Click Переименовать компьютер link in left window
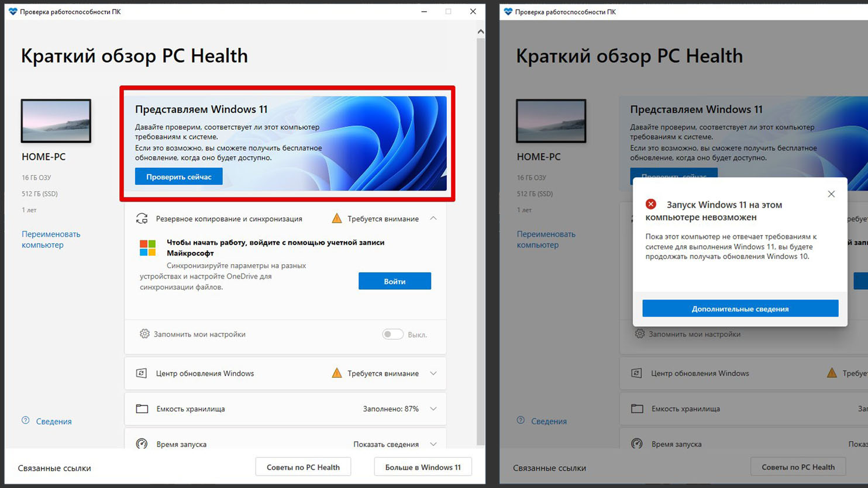Viewport: 868px width, 488px height. pyautogui.click(x=51, y=240)
